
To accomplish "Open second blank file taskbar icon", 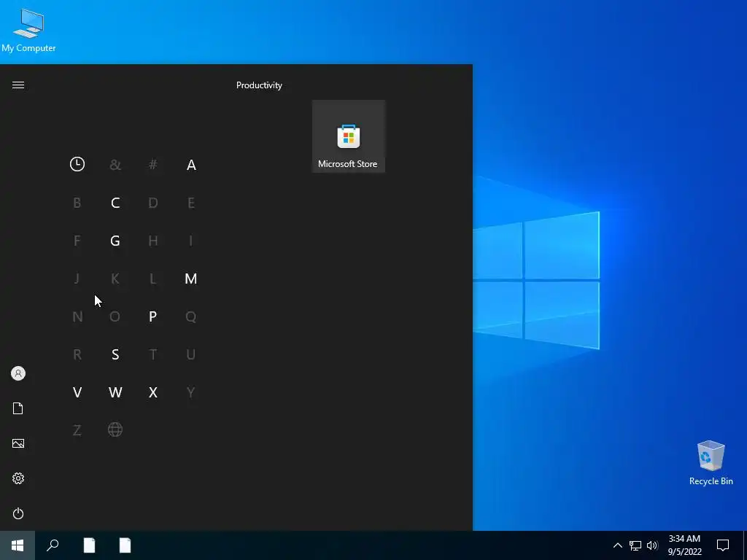I will tap(125, 545).
